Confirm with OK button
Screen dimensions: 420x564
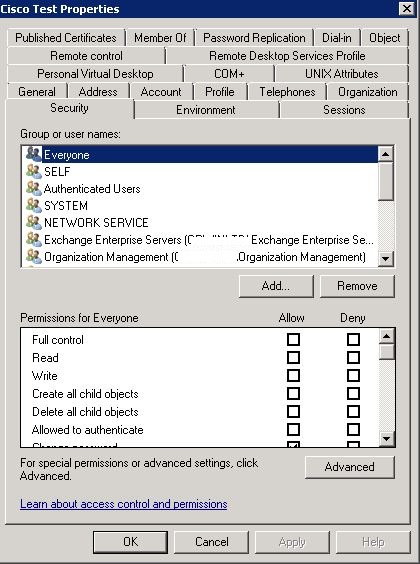(130, 542)
